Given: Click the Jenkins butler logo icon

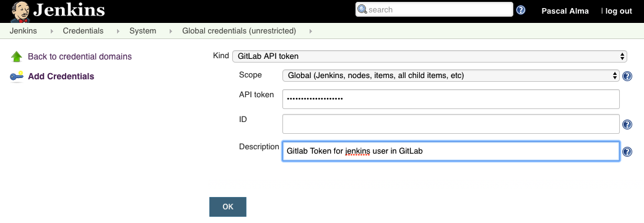Looking at the screenshot, I should pyautogui.click(x=20, y=12).
